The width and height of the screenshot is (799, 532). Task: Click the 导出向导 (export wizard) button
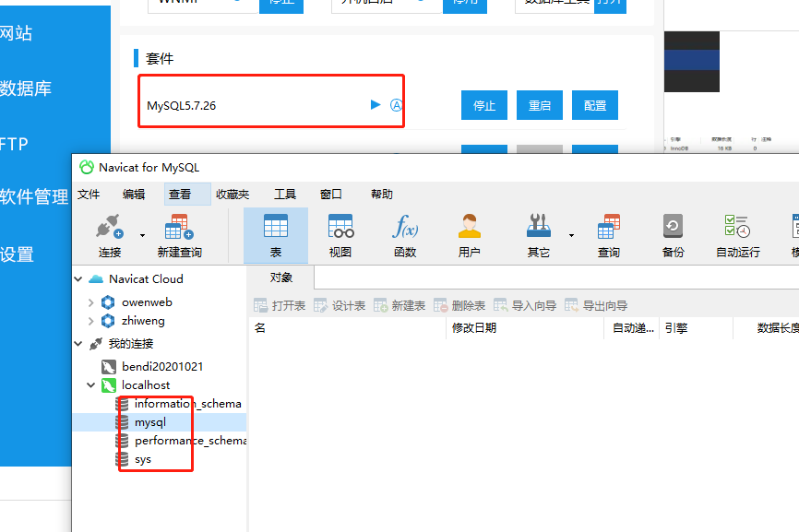(596, 305)
